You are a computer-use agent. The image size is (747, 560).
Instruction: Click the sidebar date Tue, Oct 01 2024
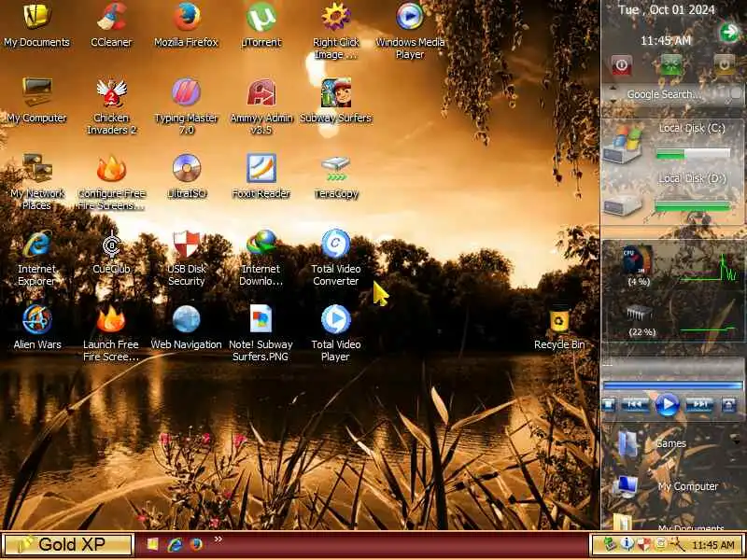(x=666, y=10)
